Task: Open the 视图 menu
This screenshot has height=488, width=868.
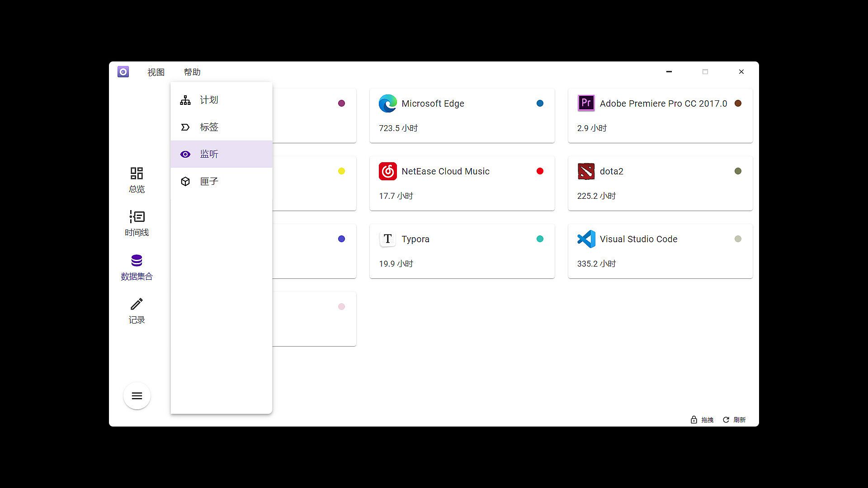Action: (156, 72)
